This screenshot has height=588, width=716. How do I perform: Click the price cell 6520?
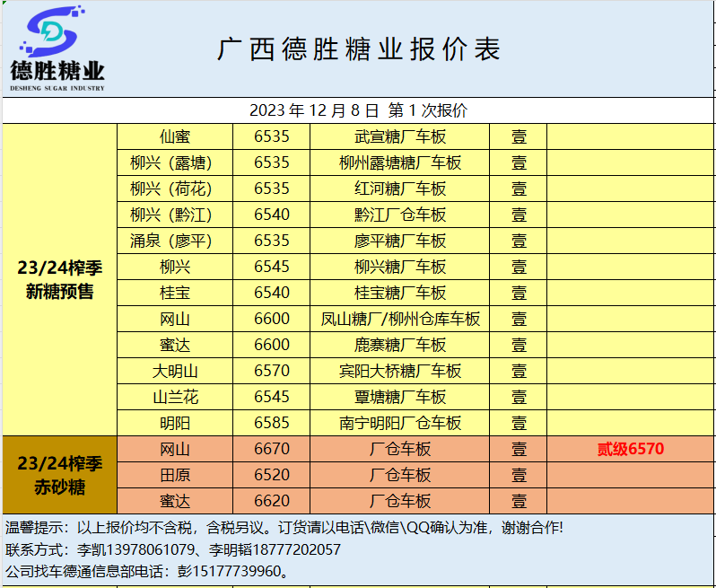[x=272, y=475]
